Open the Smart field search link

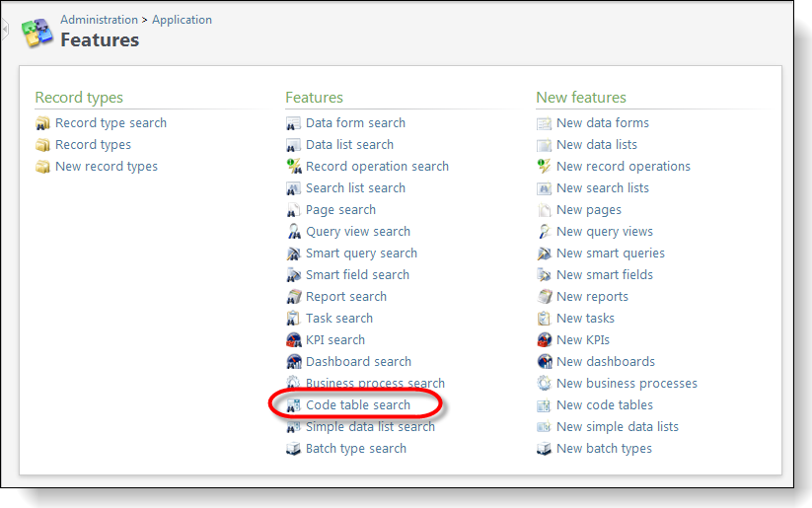pos(357,275)
